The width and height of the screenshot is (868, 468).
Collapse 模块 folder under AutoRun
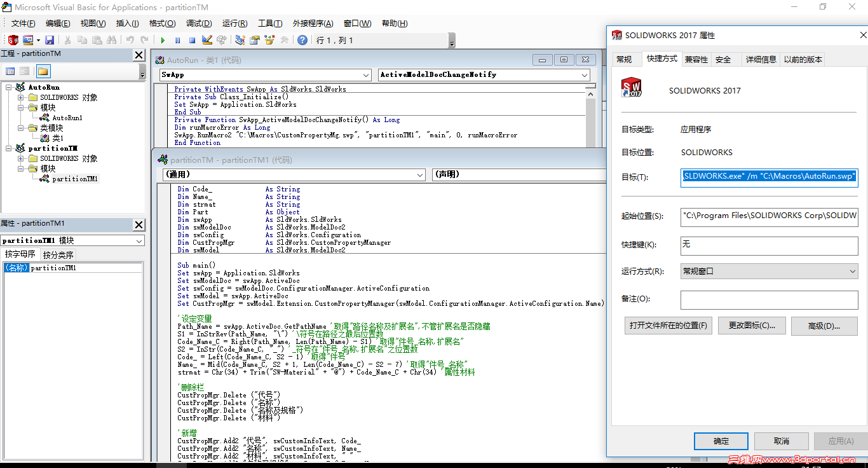(21, 107)
